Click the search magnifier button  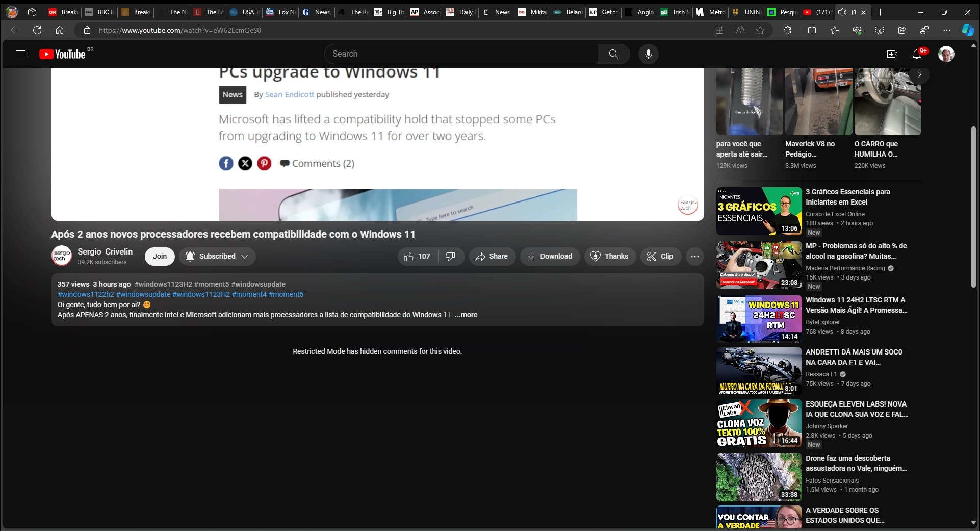pos(614,54)
